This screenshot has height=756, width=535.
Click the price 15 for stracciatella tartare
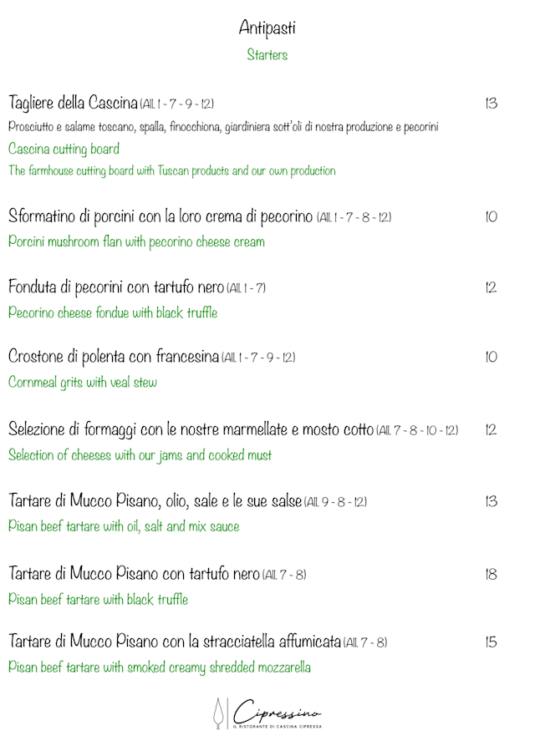[491, 642]
